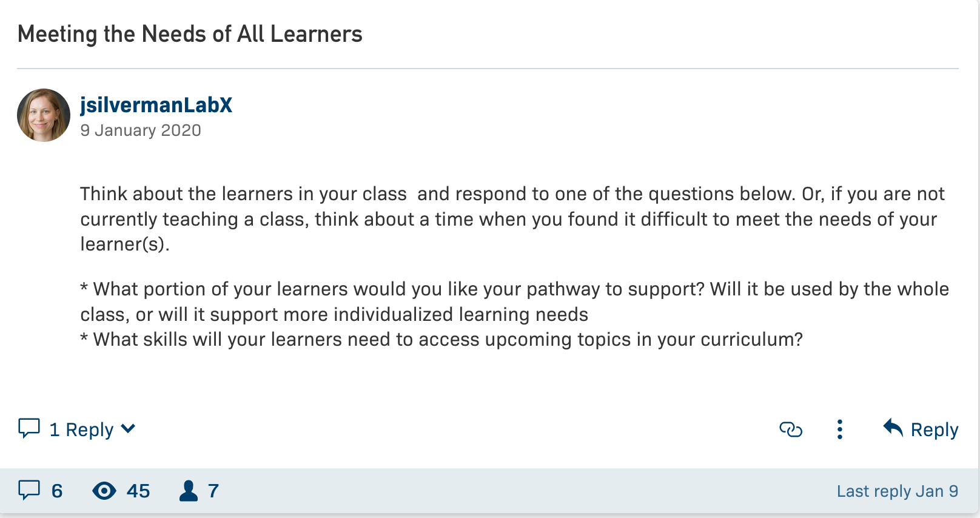Click the person participants icon
Viewport: 980px width, 518px height.
click(x=189, y=491)
